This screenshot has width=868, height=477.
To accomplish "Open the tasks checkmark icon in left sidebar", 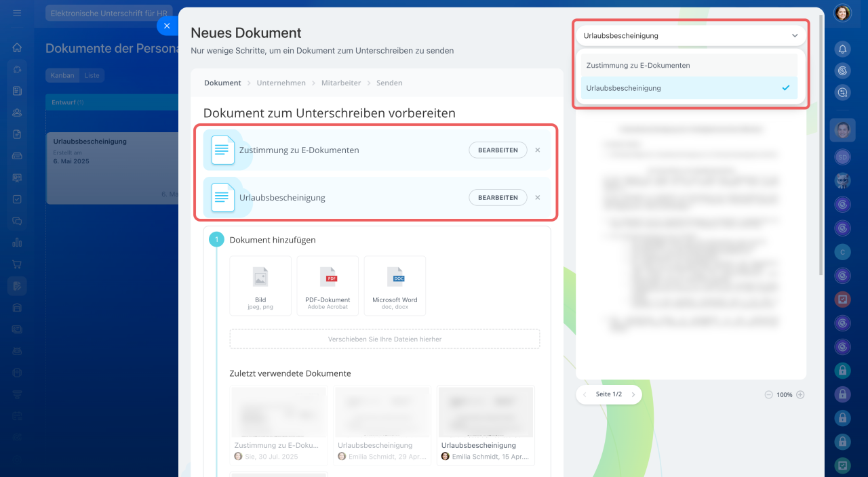I will click(17, 199).
